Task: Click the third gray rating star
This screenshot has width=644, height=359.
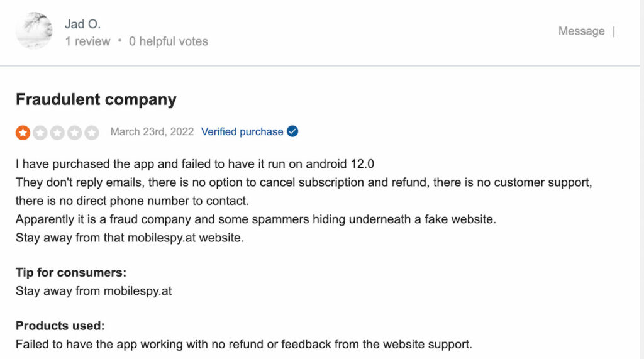Action: [57, 132]
